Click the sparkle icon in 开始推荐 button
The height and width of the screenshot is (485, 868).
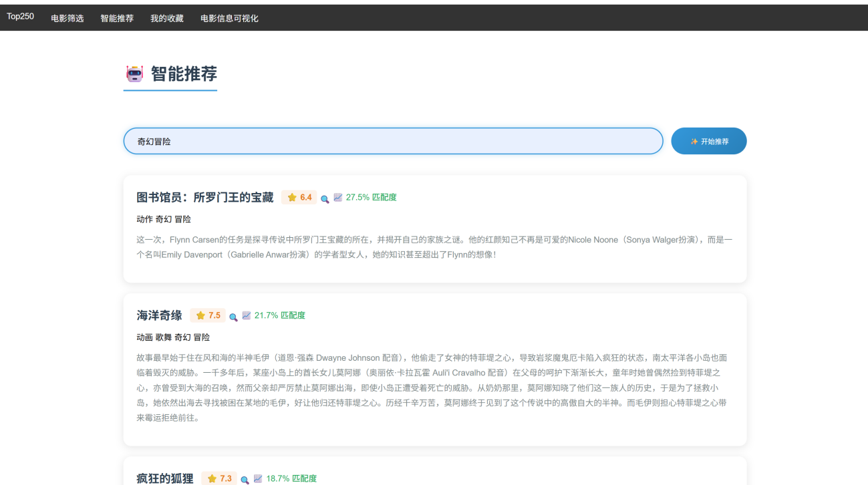(x=694, y=142)
